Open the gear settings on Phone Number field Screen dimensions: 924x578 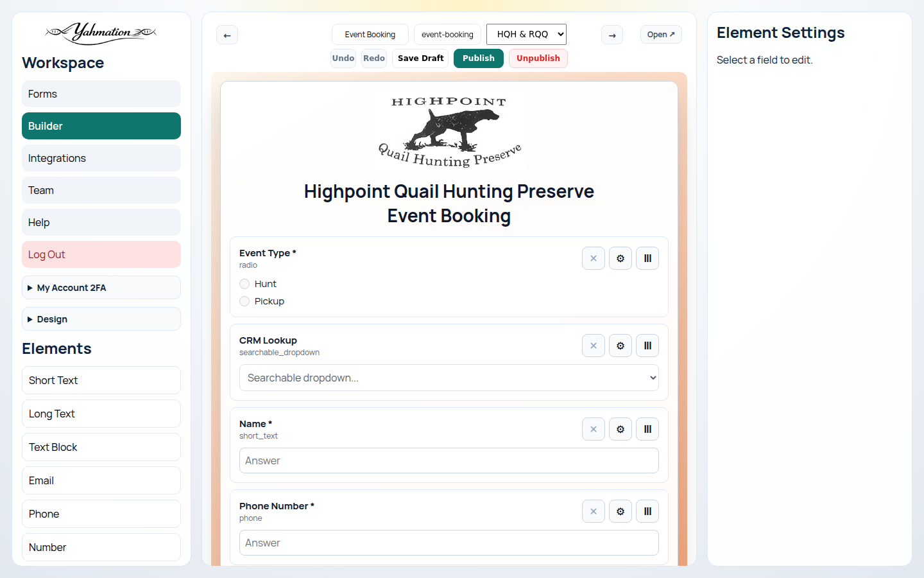pos(620,511)
